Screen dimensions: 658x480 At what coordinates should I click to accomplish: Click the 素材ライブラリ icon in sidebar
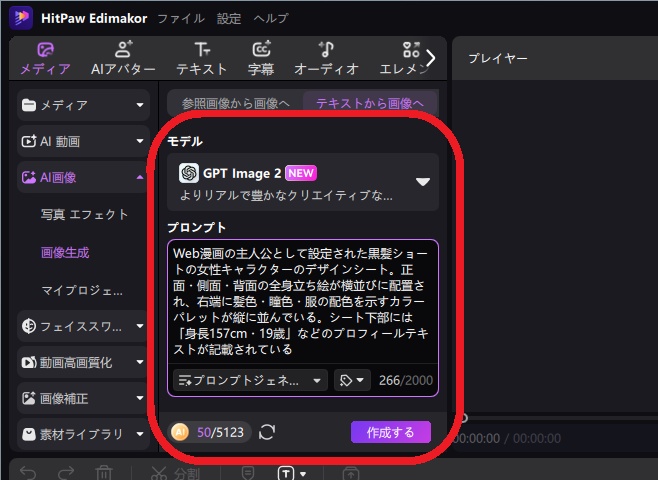[x=29, y=434]
